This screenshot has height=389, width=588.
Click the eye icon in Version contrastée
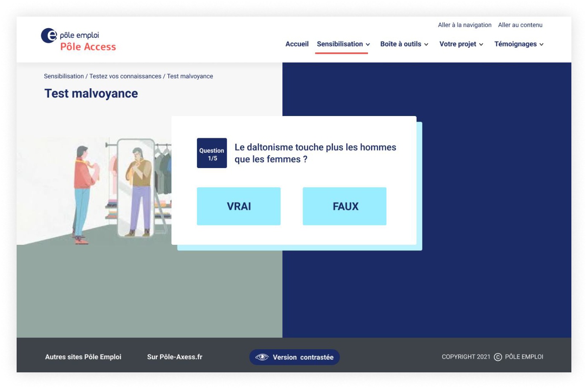tap(262, 357)
